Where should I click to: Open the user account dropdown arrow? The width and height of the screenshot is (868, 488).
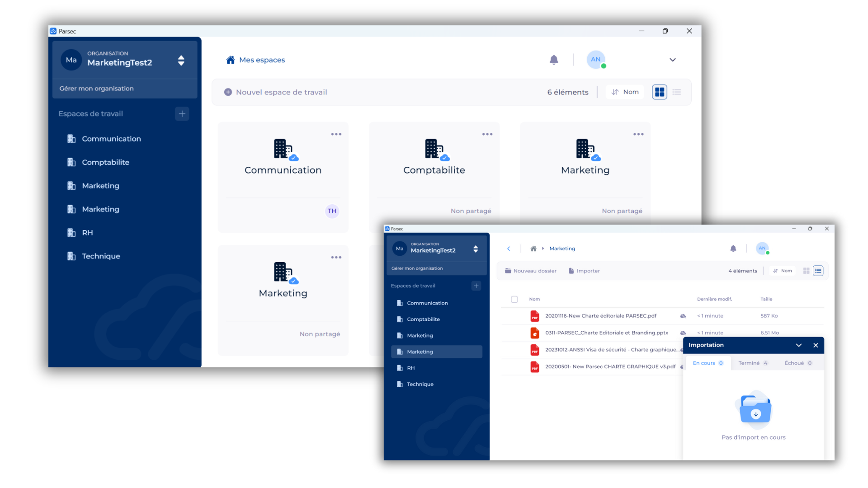point(672,60)
